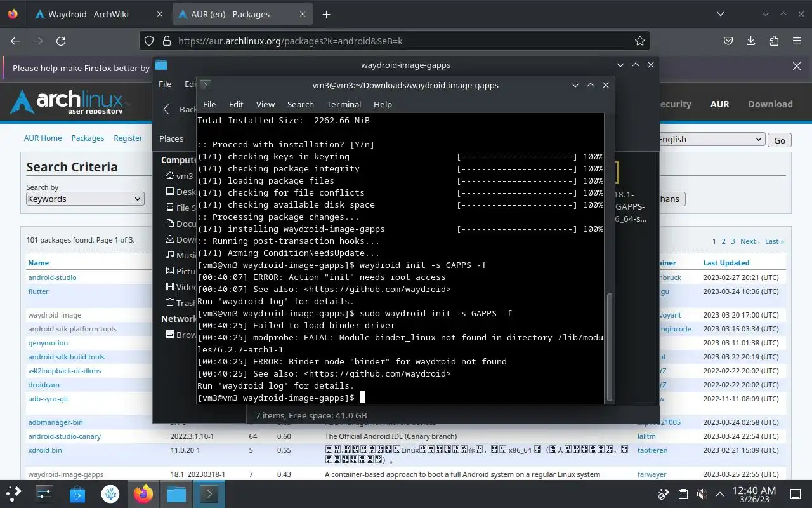Open maintainer taotieren's profile link
This screenshot has width=812, height=508.
(652, 450)
